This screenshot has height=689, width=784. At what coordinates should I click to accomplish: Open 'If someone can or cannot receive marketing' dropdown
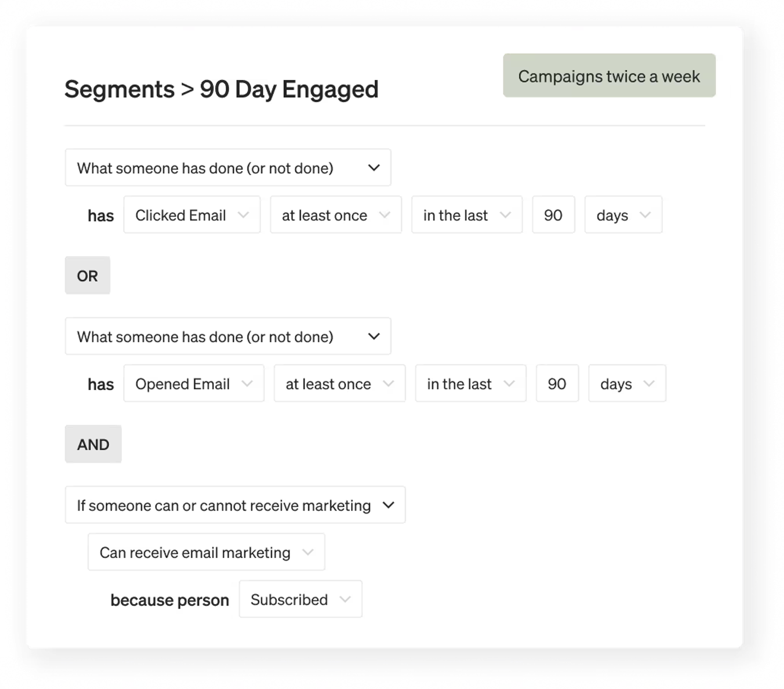[x=235, y=505]
